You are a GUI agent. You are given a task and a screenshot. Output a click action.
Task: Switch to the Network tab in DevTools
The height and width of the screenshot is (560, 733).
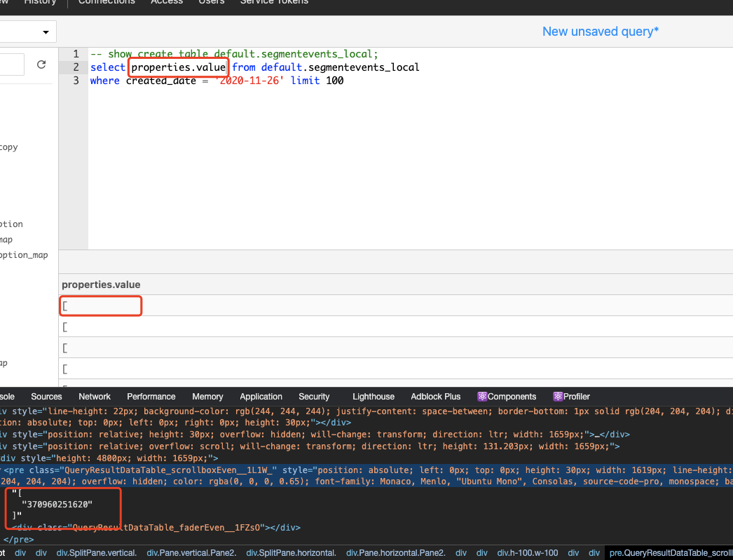pos(94,396)
